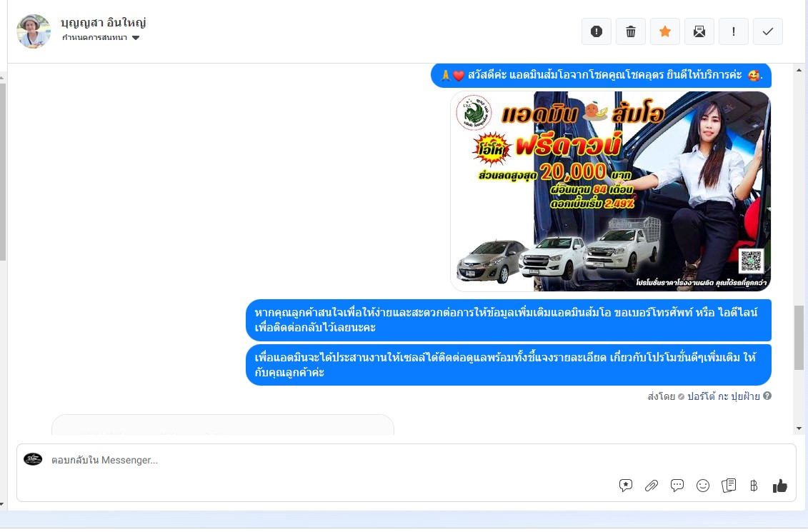Open the กำหนดการสนทนา dropdown arrow

click(136, 38)
